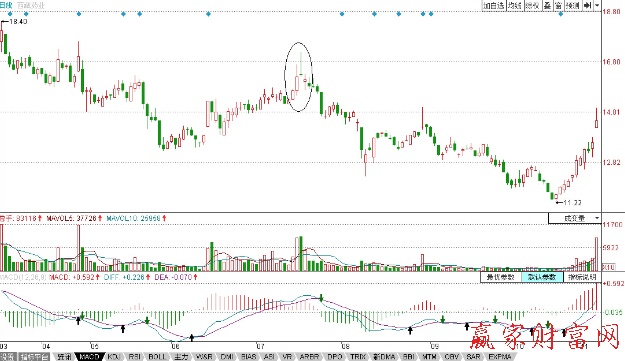Click the X10 volume scale label
Viewport: 625px width, 361px height.
(608, 267)
